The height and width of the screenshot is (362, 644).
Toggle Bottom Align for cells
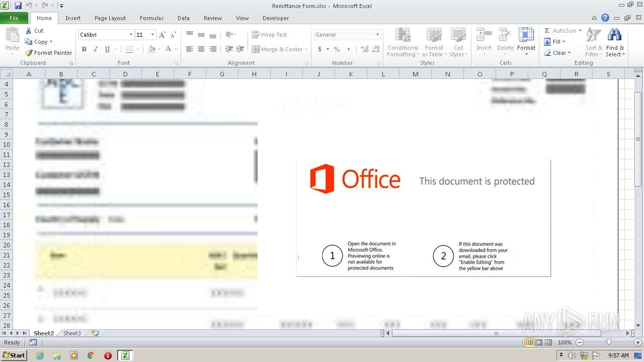click(213, 35)
